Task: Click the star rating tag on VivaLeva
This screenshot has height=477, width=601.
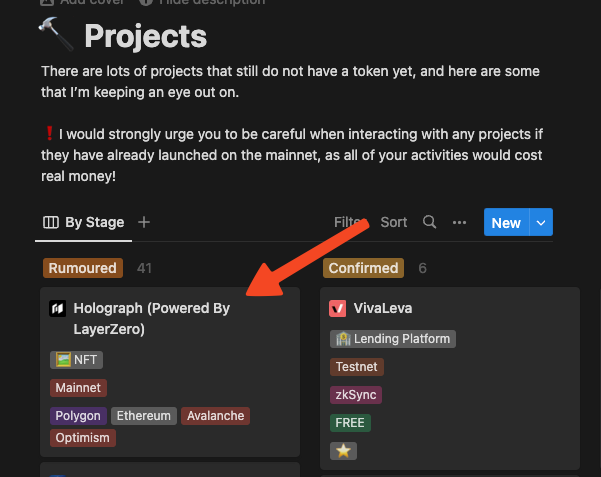Action: [x=343, y=451]
